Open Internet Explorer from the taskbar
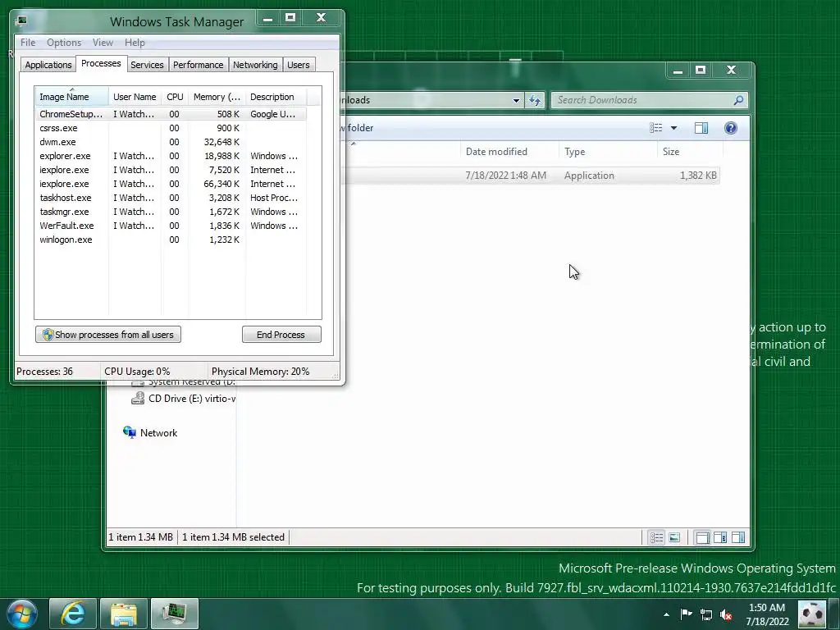Screen dimensions: 840x630 (x=73, y=614)
